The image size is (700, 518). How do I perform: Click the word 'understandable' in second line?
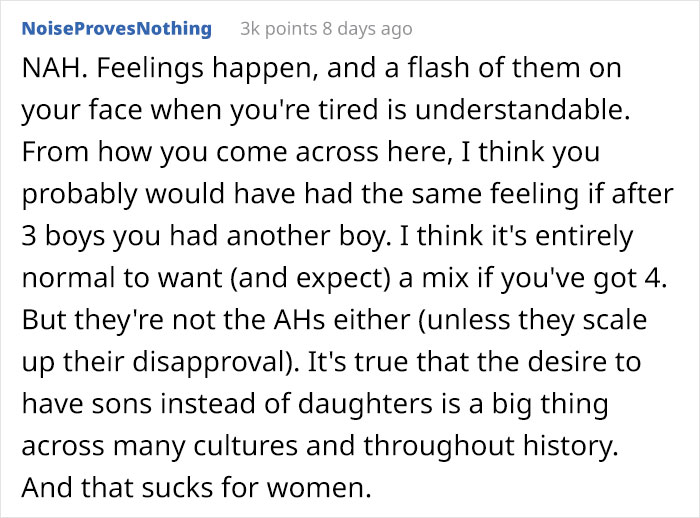pos(519,110)
